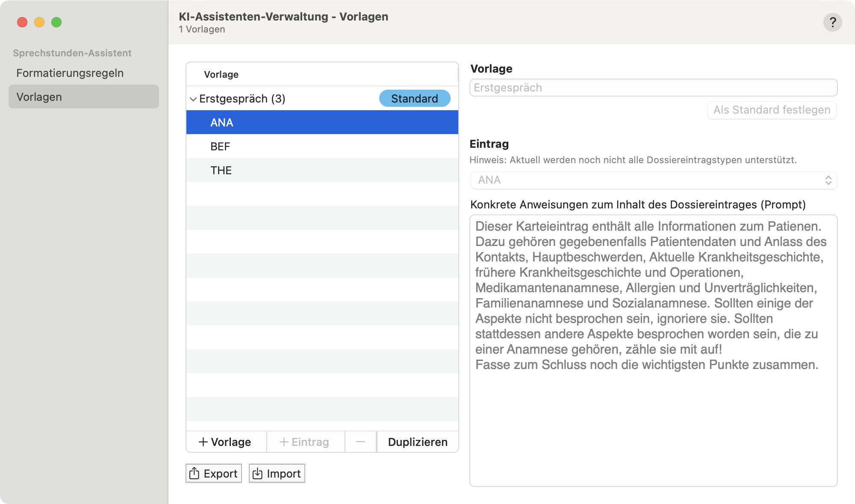Click Als Standard festlegen button
Screen dimensions: 855x504
[x=772, y=110]
